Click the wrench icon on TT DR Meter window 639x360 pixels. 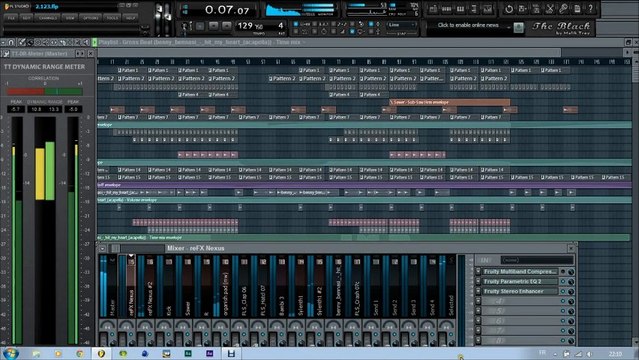(x=6, y=53)
